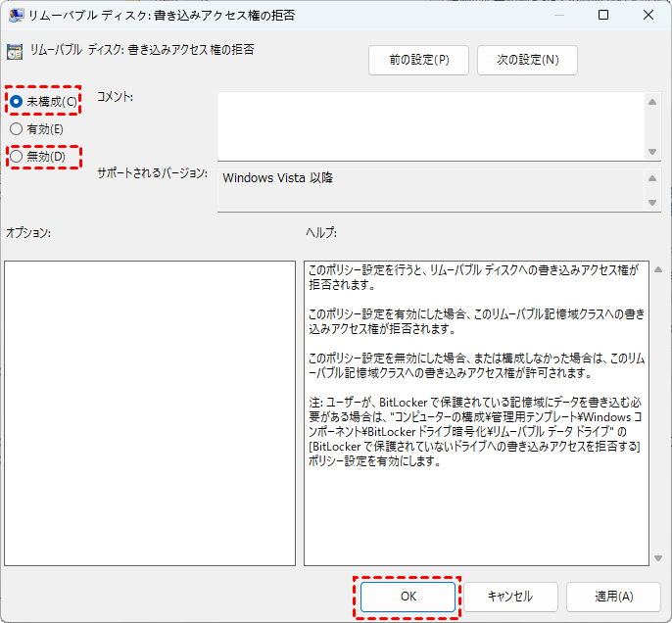This screenshot has height=623, width=672.
Task: Click the policy icon in the title bar
Action: pos(15,16)
